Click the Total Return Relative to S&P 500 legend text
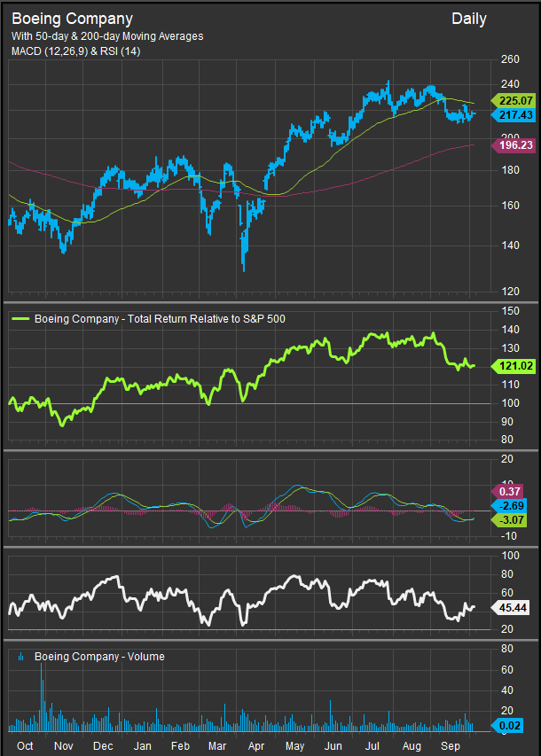Image resolution: width=541 pixels, height=756 pixels. point(160,318)
